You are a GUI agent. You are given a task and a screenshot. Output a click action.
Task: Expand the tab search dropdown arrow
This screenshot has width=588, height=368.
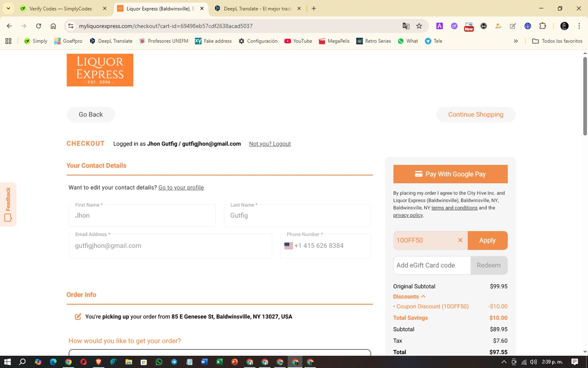(x=8, y=8)
